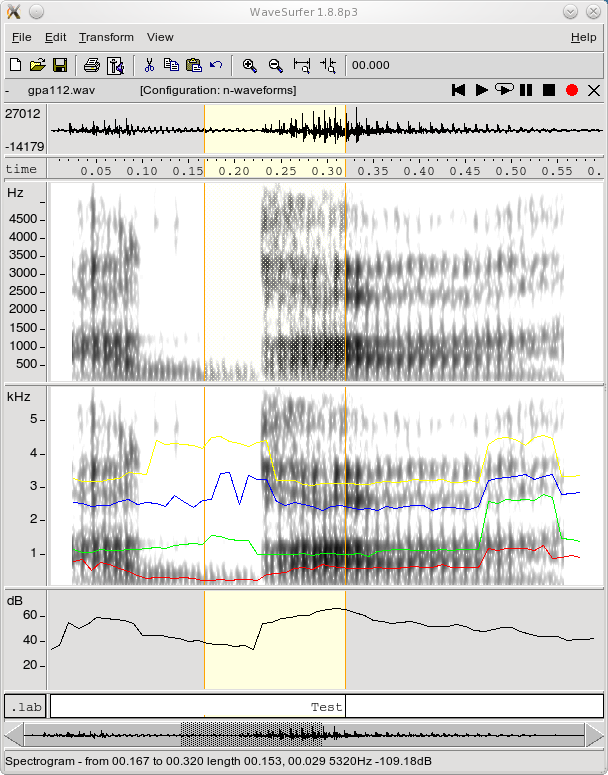
Task: Close the gpa112.wav sound panel
Action: pyautogui.click(x=594, y=90)
